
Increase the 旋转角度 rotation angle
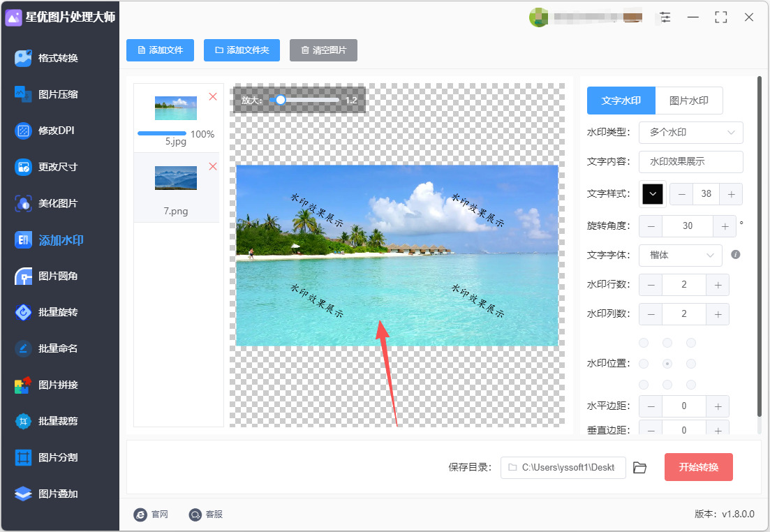click(x=725, y=226)
